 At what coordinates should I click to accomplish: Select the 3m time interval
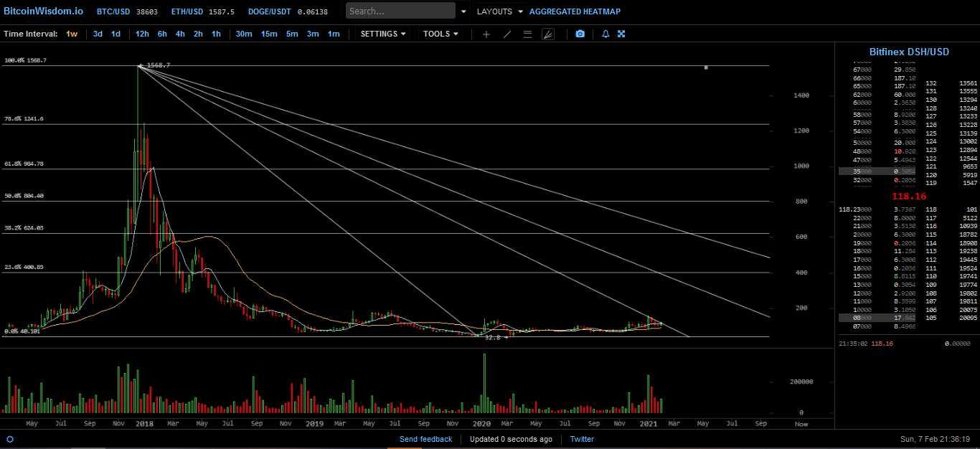pos(313,34)
